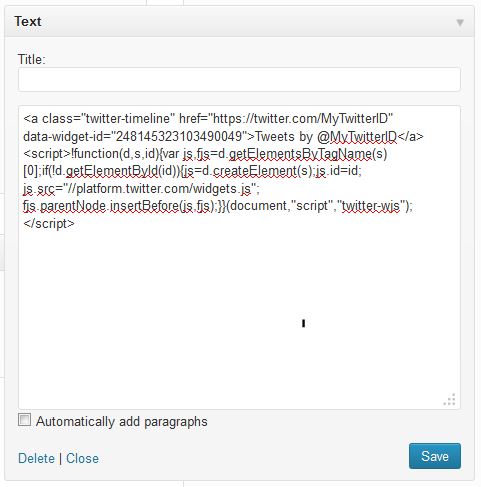This screenshot has height=487, width=481.
Task: Place cursor in data-widget-id number value
Action: pos(179,136)
